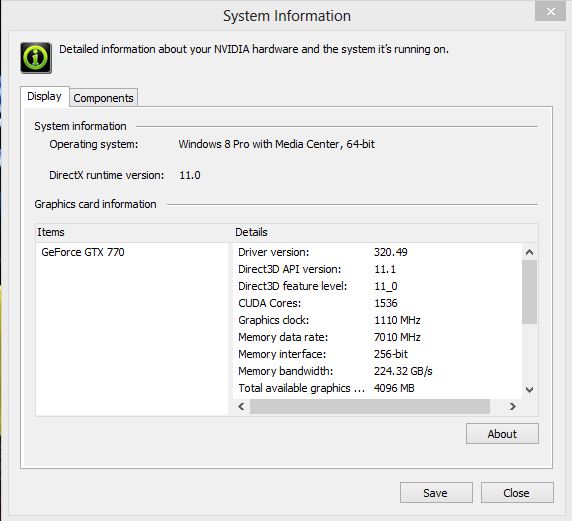The width and height of the screenshot is (572, 521).
Task: Click the green NVIDIA information icon
Action: (x=36, y=58)
